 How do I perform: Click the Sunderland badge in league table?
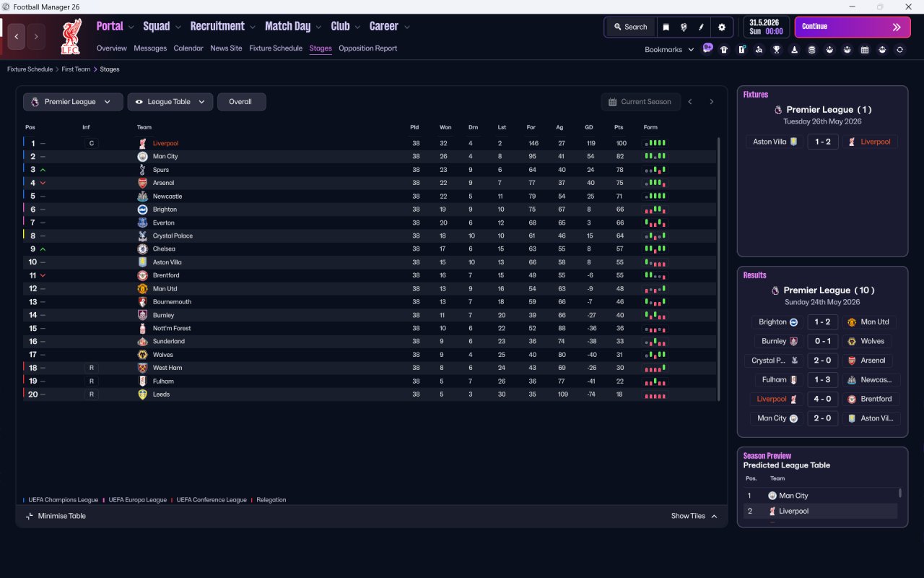point(142,342)
